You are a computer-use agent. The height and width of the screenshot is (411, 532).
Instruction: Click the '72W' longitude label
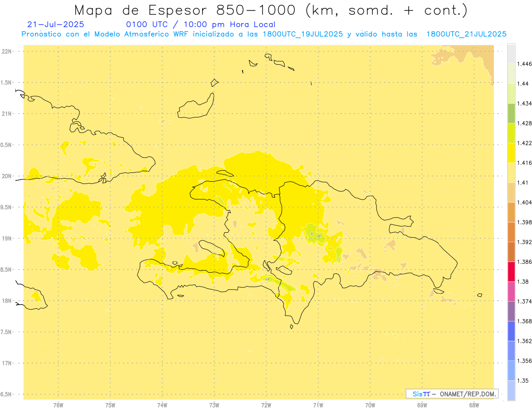click(266, 405)
